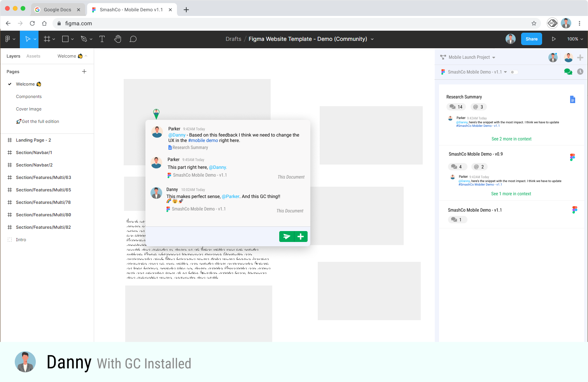Image resolution: width=588 pixels, height=382 pixels.
Task: Click Figma icon beside SmashCo v0.9
Action: tap(572, 157)
